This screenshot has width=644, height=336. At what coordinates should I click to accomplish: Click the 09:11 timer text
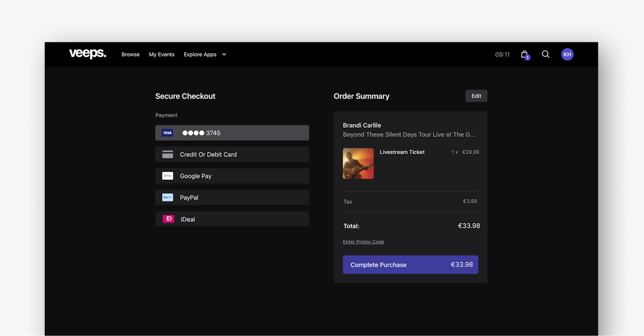(x=502, y=55)
